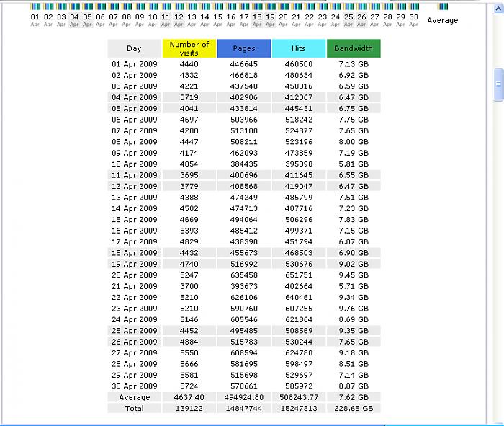The height and width of the screenshot is (426, 504).
Task: Click the 'Average' row label in table
Action: coord(135,397)
